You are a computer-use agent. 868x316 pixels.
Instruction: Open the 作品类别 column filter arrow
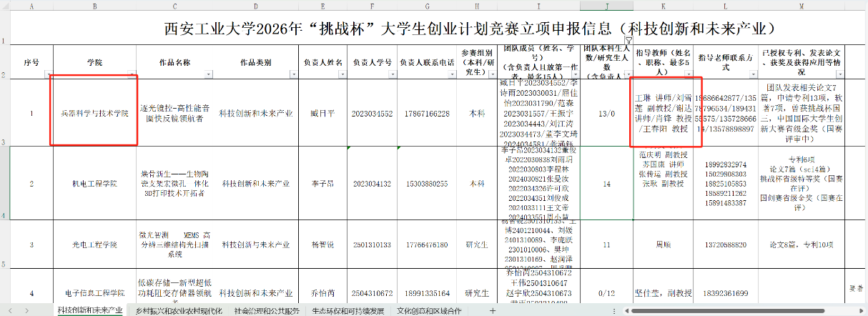point(295,74)
